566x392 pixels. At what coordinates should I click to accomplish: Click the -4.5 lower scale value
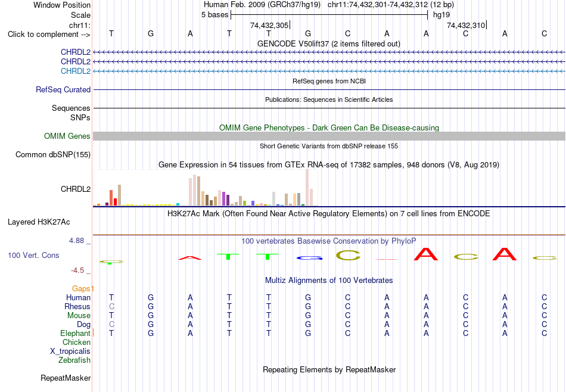click(x=77, y=270)
